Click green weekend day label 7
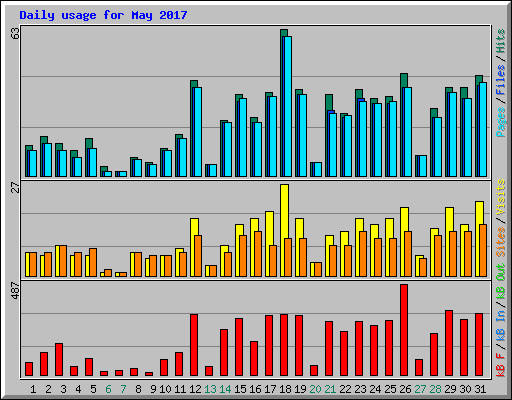512x400 pixels. click(123, 389)
